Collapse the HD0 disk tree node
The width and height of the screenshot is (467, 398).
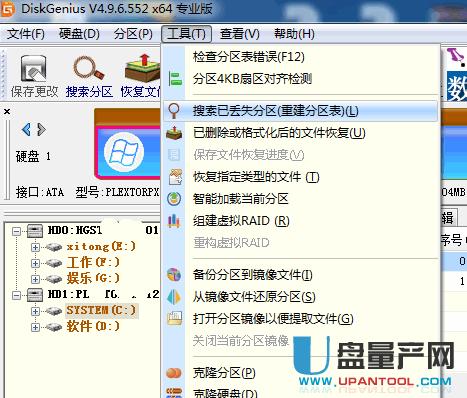pyautogui.click(x=16, y=231)
